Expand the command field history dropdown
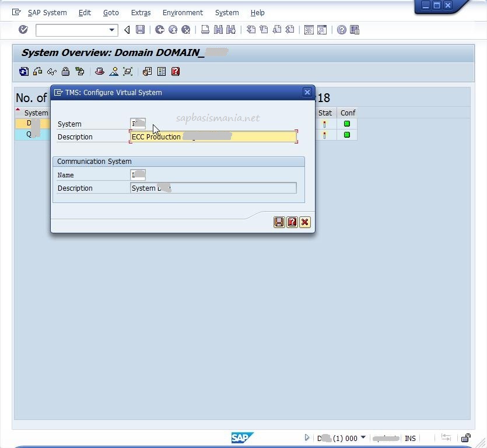487x448 pixels. (x=112, y=29)
